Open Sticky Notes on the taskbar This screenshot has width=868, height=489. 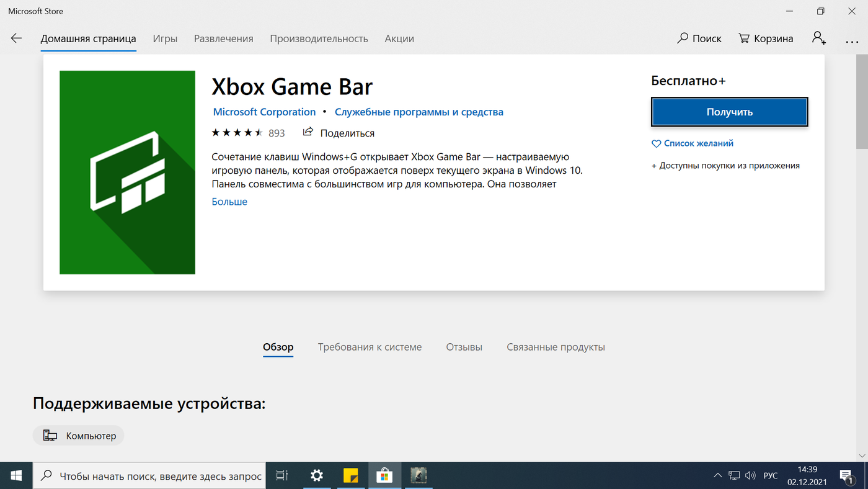pyautogui.click(x=351, y=476)
